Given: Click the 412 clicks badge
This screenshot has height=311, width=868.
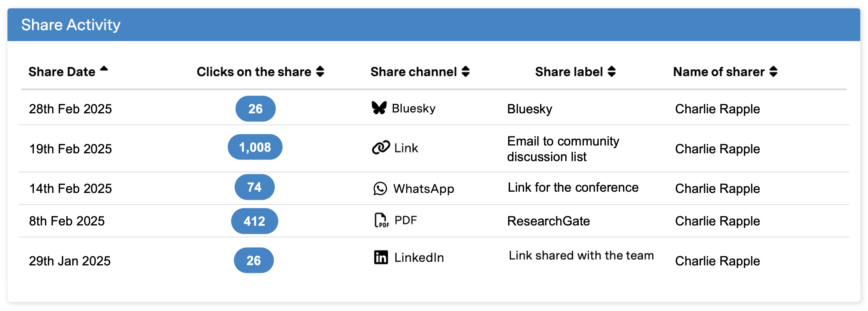Looking at the screenshot, I should pos(254,221).
